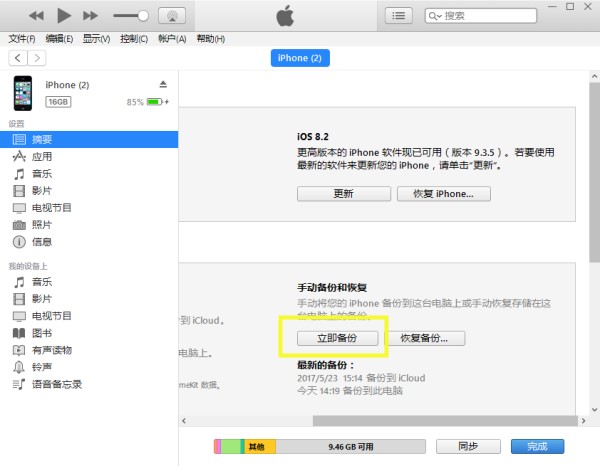Click the 搜索 search field
Screen dimensions: 600x466
pos(481,16)
